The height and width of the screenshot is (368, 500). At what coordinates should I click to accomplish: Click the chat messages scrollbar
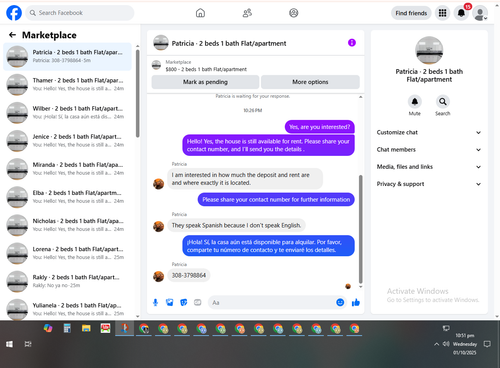point(360,229)
